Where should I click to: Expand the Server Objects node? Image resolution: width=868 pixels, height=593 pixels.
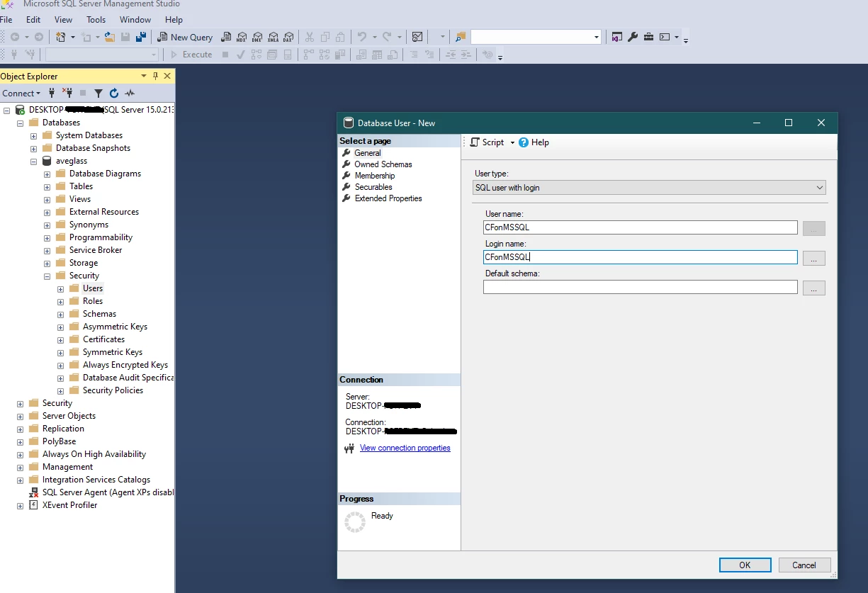pyautogui.click(x=20, y=416)
